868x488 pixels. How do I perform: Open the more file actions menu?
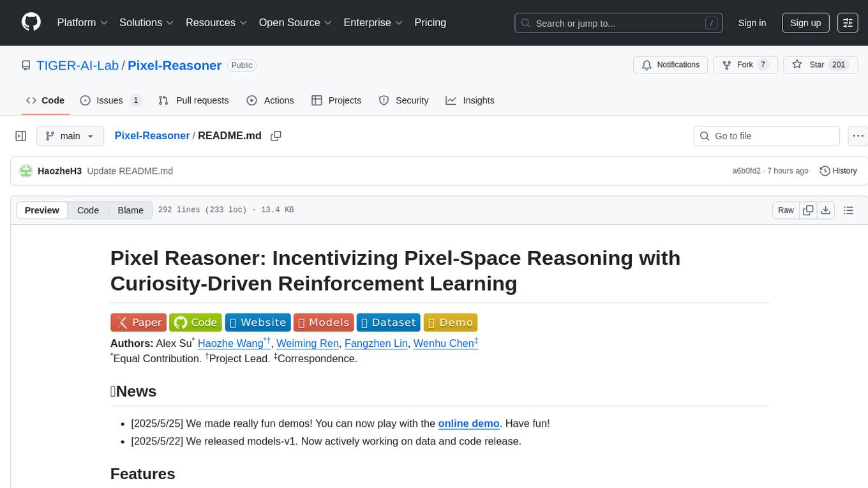tap(858, 136)
